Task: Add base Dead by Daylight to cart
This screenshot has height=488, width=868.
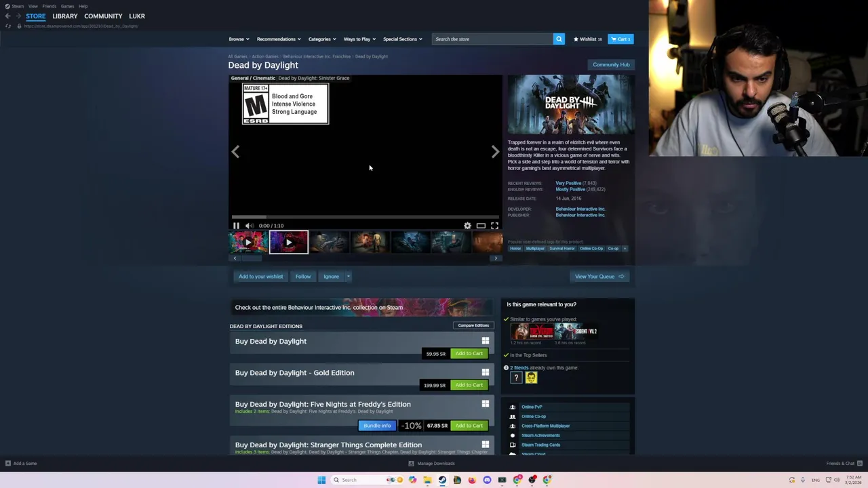Action: point(469,354)
